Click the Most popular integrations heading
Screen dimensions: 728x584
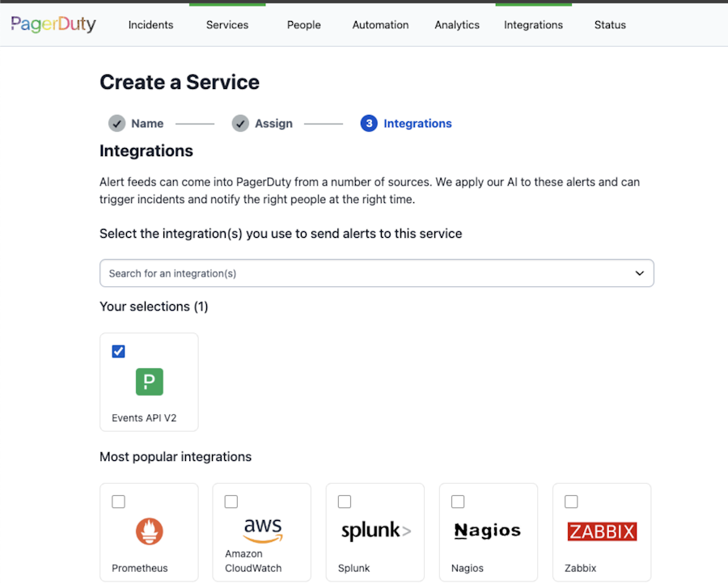click(x=176, y=457)
